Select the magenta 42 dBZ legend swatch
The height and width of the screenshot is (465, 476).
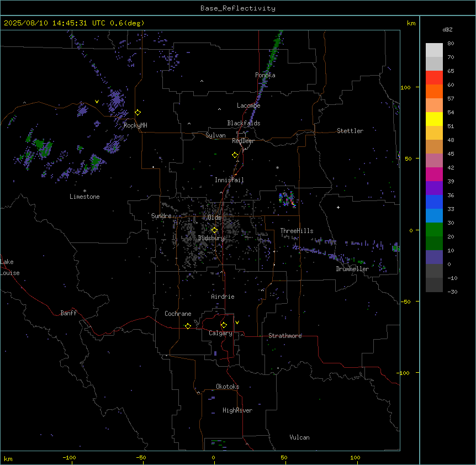click(434, 174)
